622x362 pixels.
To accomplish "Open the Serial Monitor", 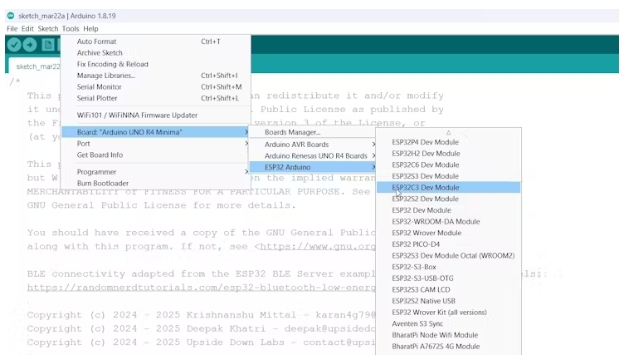I will pyautogui.click(x=156, y=87).
